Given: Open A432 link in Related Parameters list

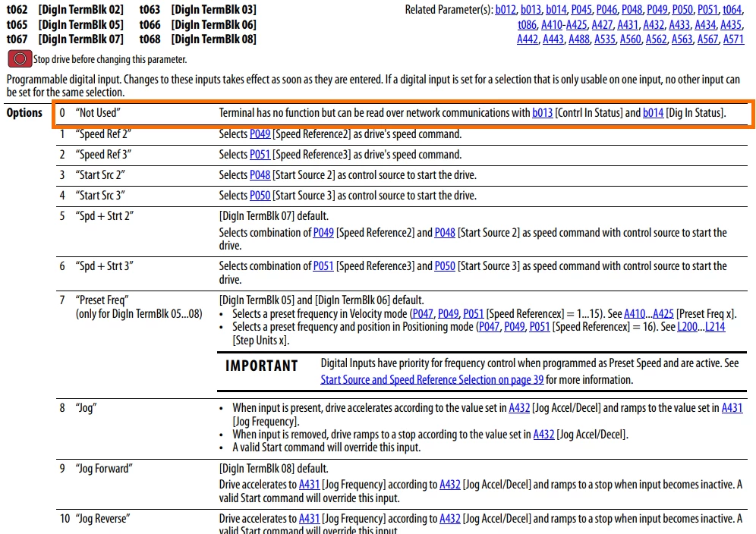Looking at the screenshot, I should coord(654,24).
